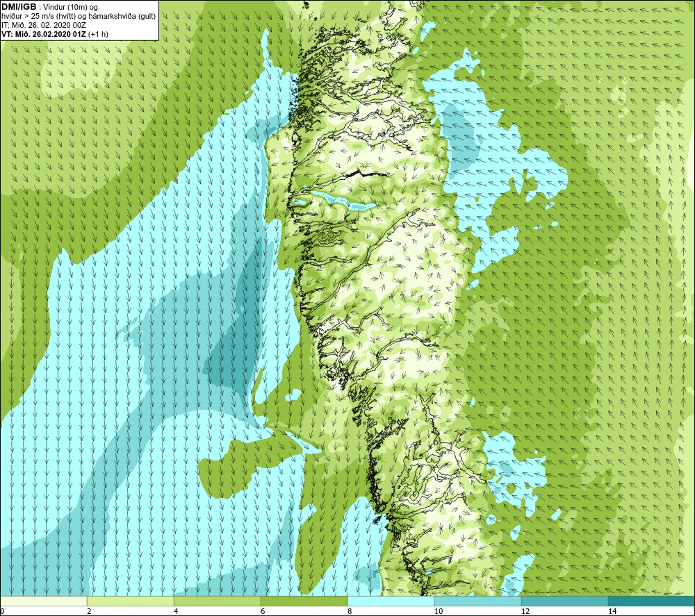Click the 6–8 m/s dark green swatch

coord(304,601)
